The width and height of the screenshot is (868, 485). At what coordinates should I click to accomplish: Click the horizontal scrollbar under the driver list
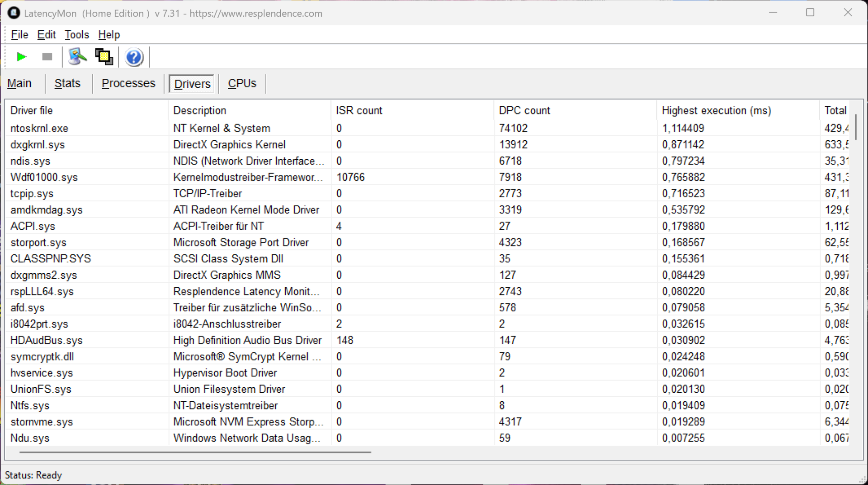point(195,452)
